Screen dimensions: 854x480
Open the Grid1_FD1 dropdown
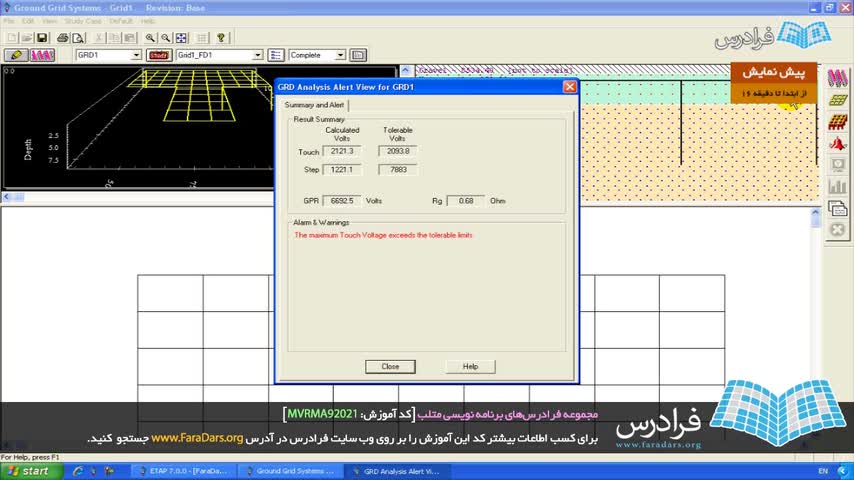click(x=258, y=55)
